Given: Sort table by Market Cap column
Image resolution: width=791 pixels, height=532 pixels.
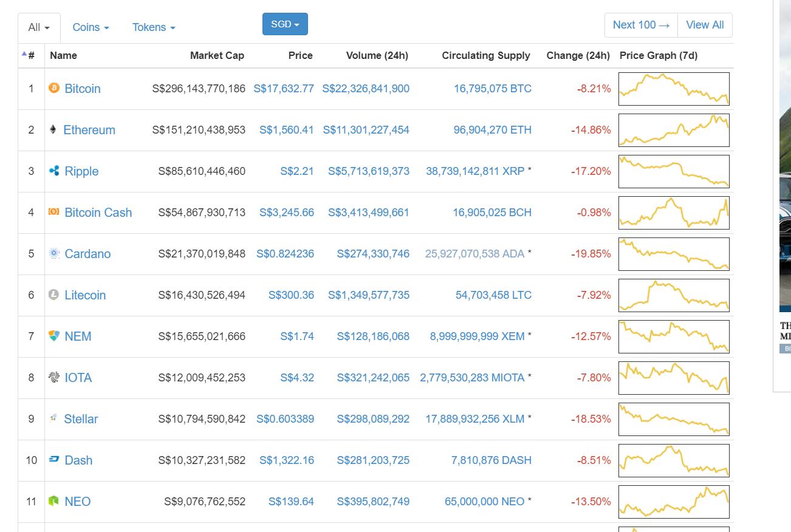Looking at the screenshot, I should pyautogui.click(x=217, y=55).
